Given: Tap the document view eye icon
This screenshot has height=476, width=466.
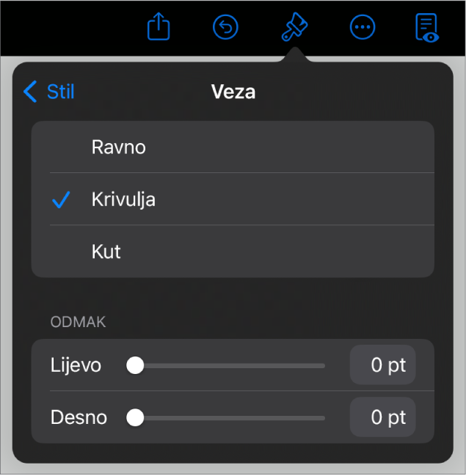Looking at the screenshot, I should point(426,28).
